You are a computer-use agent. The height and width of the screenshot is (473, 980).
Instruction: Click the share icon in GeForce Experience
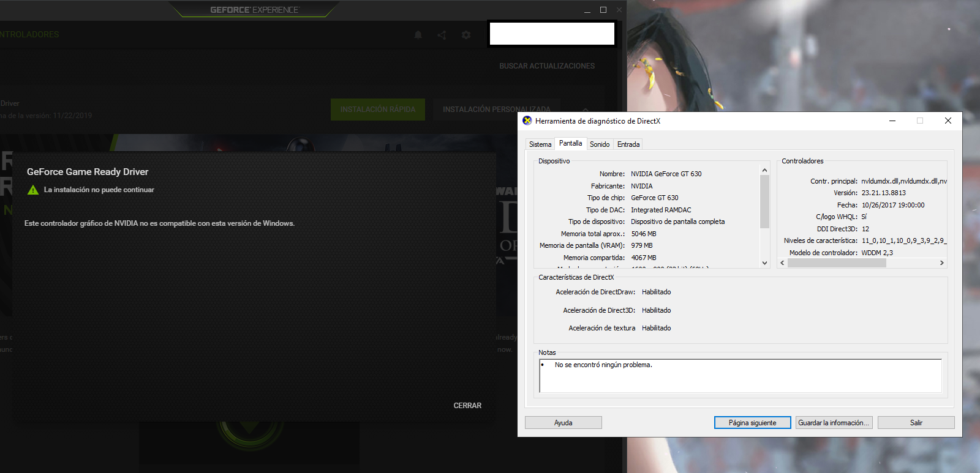(x=442, y=35)
